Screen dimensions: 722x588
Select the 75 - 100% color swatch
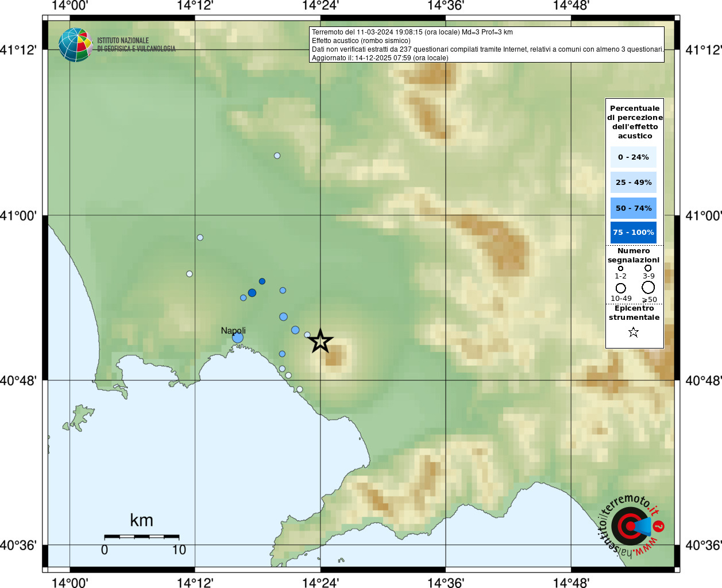pyautogui.click(x=633, y=233)
